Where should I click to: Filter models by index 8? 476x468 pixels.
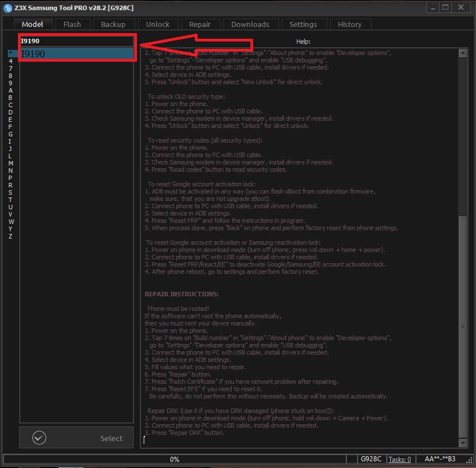(11, 76)
